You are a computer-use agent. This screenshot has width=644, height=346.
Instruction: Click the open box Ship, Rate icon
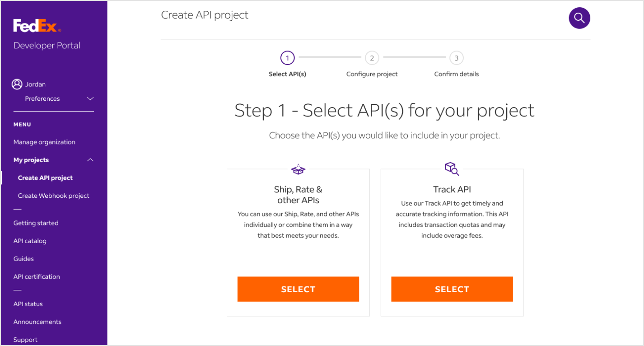(298, 170)
